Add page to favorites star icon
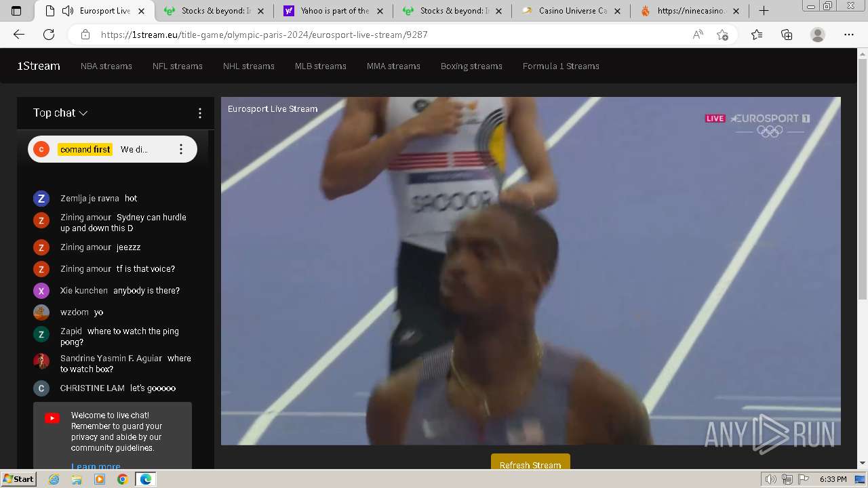The height and width of the screenshot is (488, 868). tap(723, 35)
